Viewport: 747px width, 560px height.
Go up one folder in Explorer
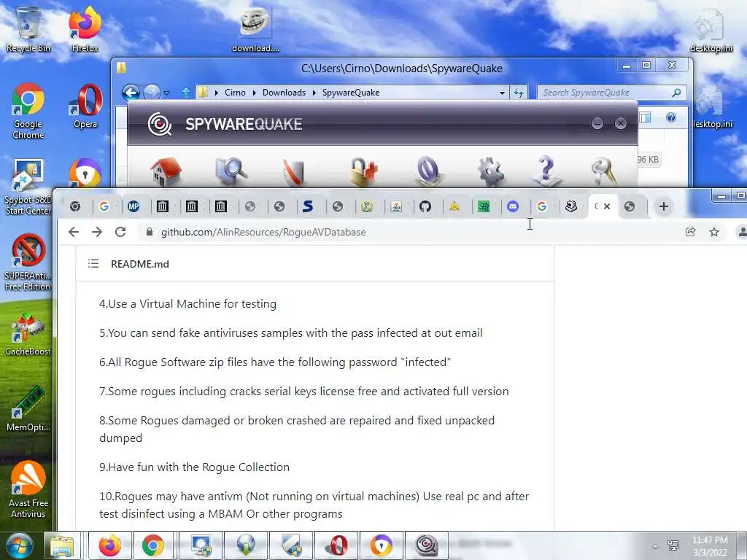point(186,93)
